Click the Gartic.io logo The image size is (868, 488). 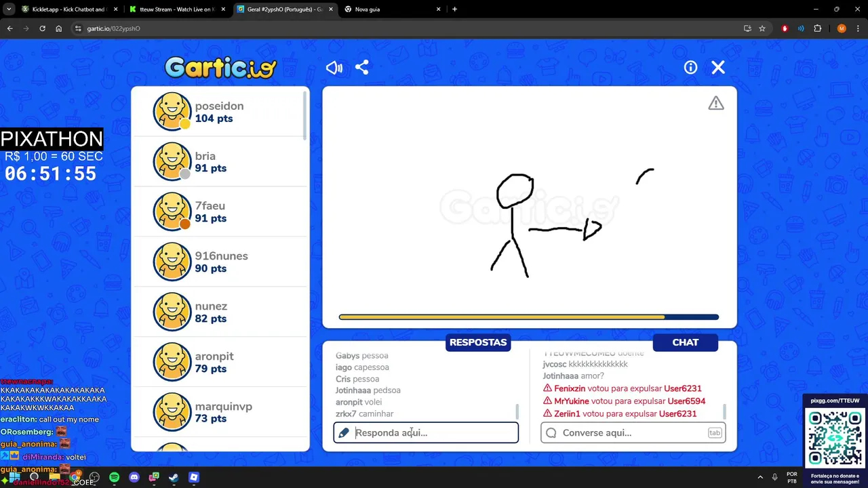click(220, 68)
